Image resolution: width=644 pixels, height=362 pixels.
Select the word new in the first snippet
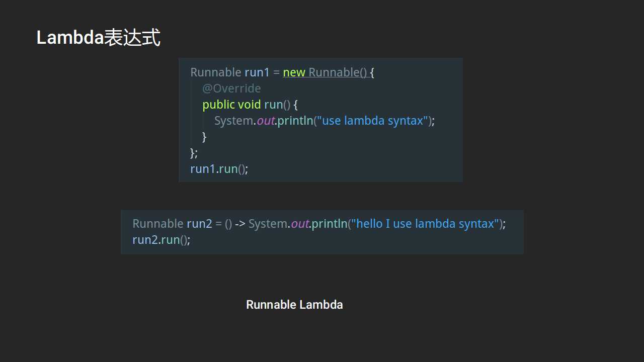[x=294, y=72]
